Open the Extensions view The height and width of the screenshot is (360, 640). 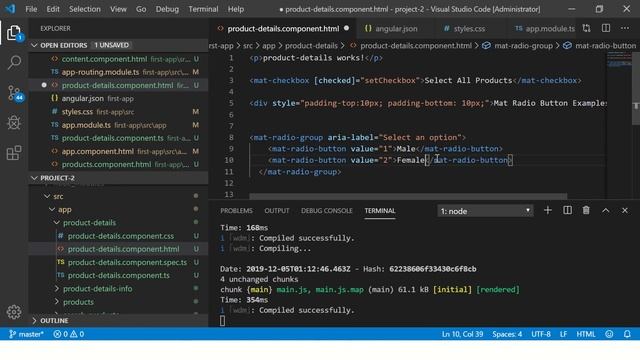tap(14, 153)
